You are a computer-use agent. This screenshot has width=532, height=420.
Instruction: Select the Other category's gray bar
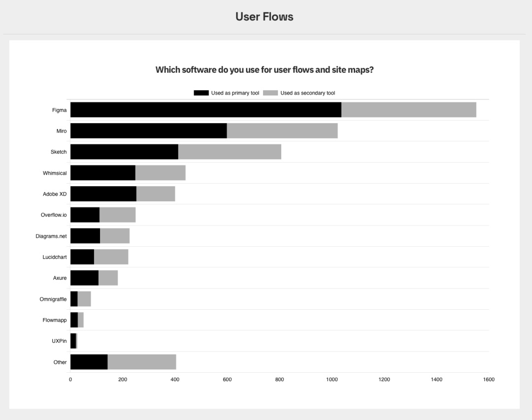click(142, 362)
